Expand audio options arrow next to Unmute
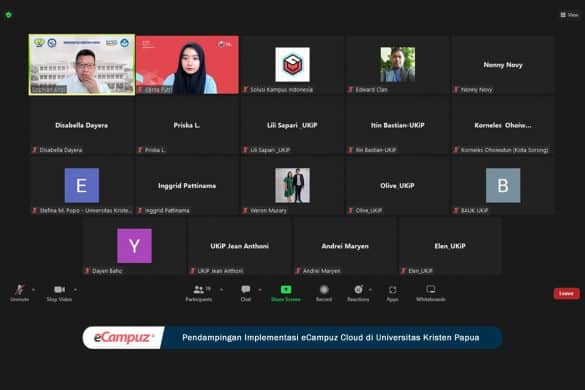Viewport: 585px width, 390px height. coord(34,290)
